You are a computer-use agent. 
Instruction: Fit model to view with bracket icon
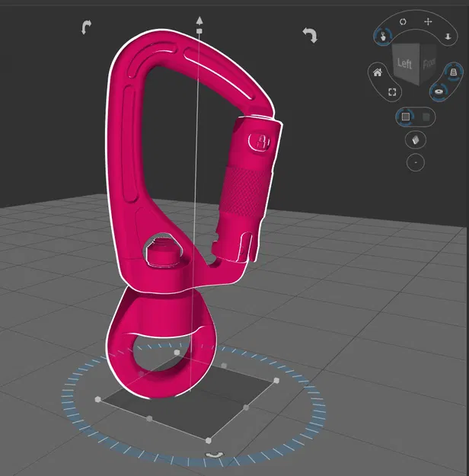click(x=392, y=91)
